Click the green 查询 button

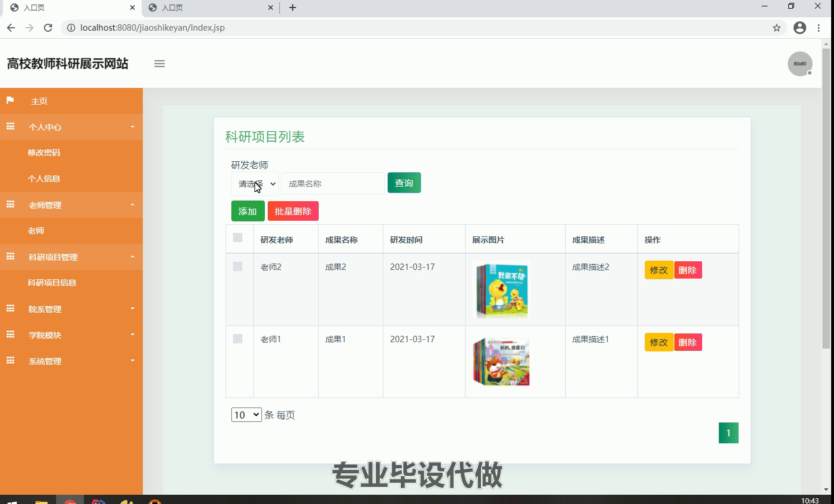click(404, 183)
